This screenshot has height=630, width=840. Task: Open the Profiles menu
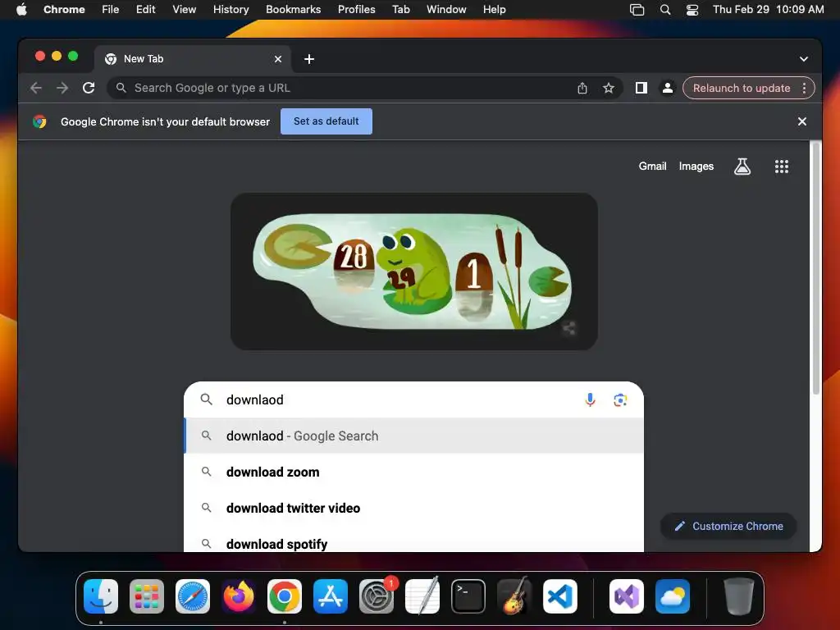(x=356, y=9)
